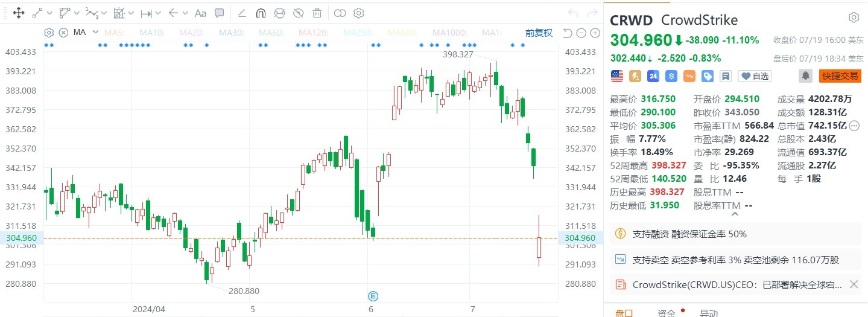Click the orange wave chart badge

[689, 76]
